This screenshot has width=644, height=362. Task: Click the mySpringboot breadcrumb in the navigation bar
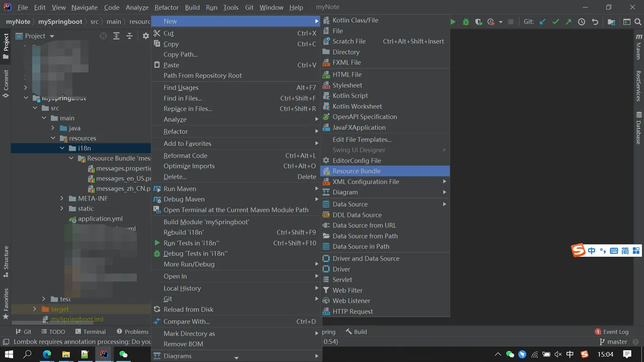point(60,22)
